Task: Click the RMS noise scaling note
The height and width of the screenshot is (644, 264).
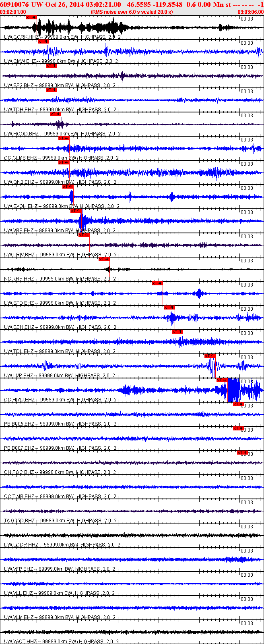Action: pos(132,12)
